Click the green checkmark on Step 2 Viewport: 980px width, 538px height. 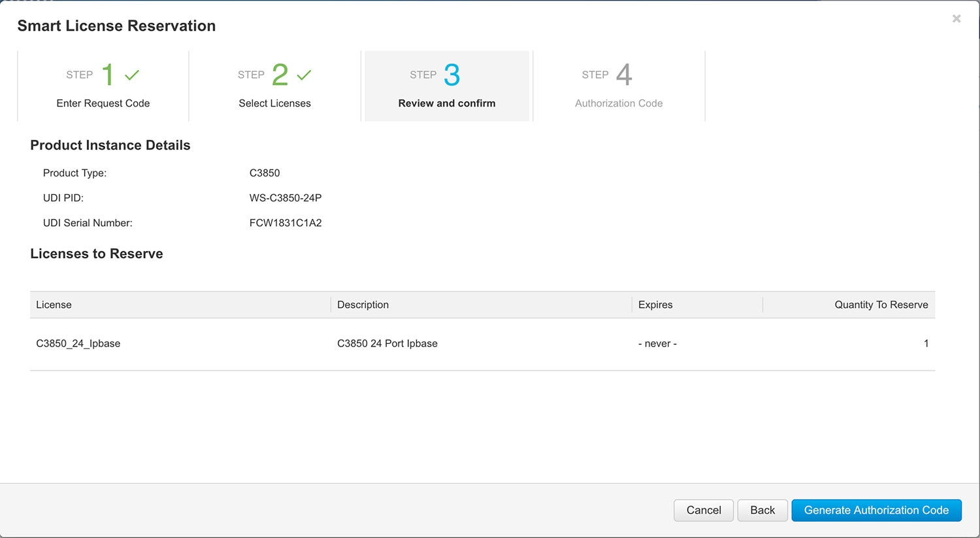[x=304, y=75]
